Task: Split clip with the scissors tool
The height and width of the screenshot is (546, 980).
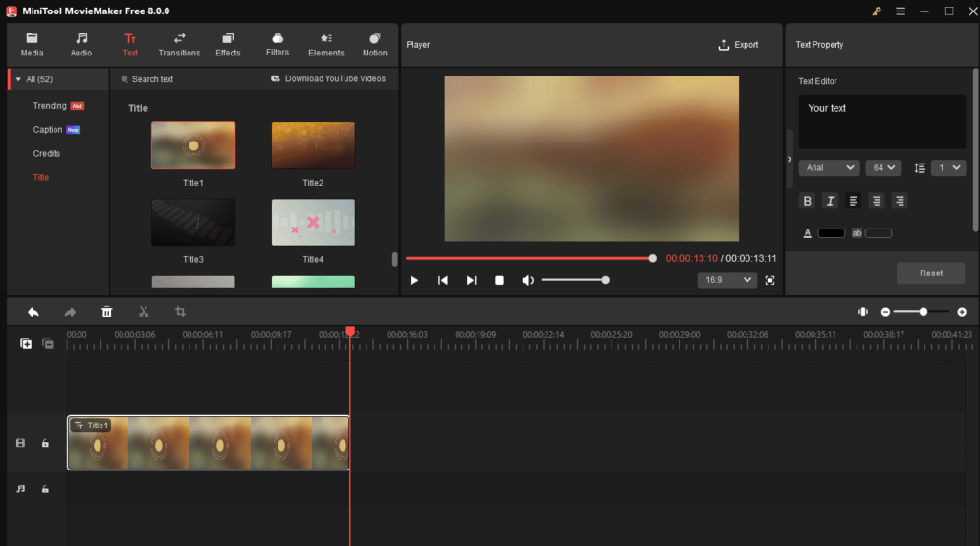Action: coord(144,312)
